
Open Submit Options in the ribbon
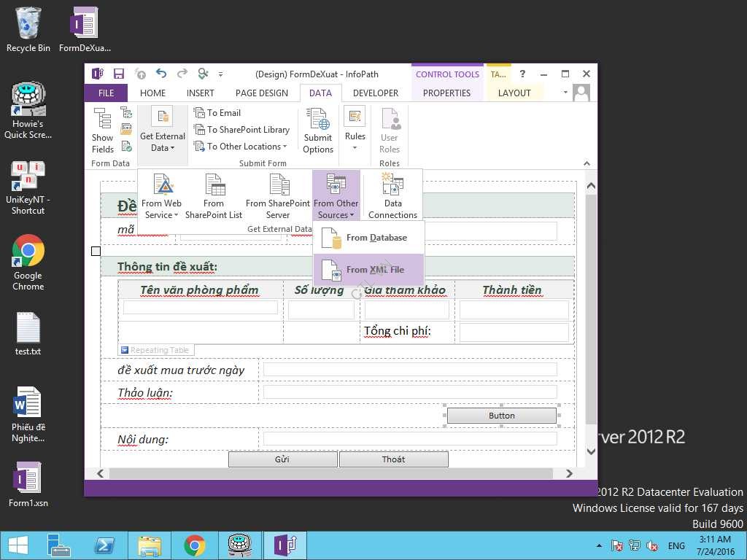click(318, 130)
